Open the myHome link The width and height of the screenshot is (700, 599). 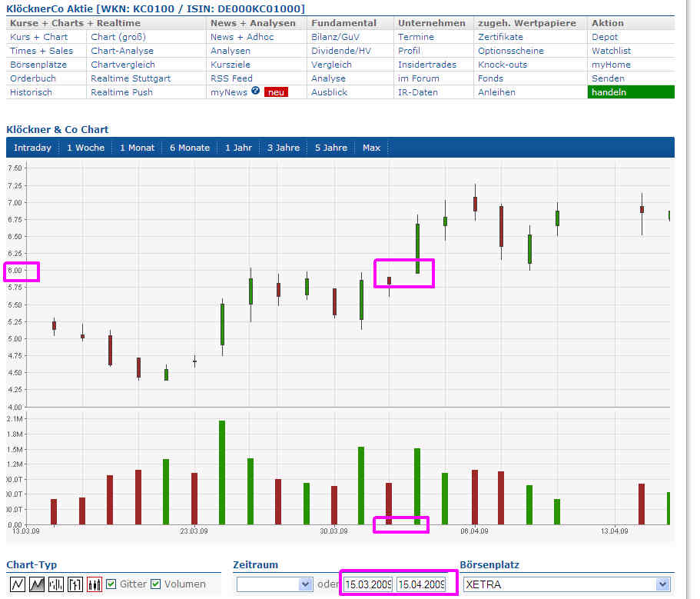611,65
